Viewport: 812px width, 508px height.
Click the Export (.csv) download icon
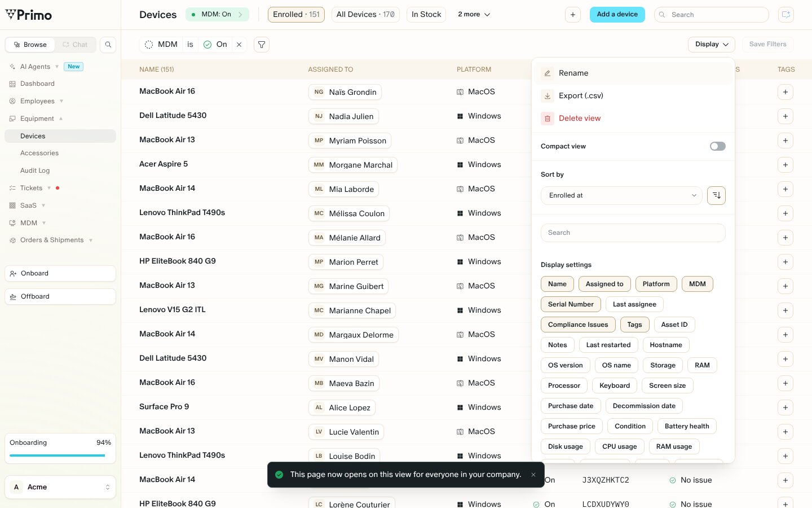[547, 96]
